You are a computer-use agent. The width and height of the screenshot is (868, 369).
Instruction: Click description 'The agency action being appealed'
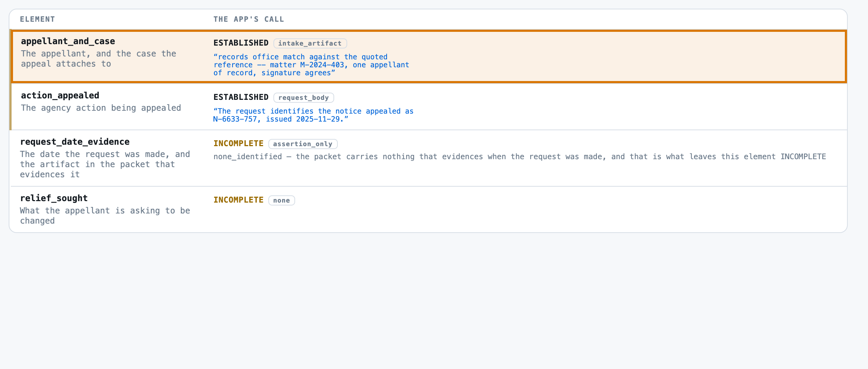[x=101, y=108]
